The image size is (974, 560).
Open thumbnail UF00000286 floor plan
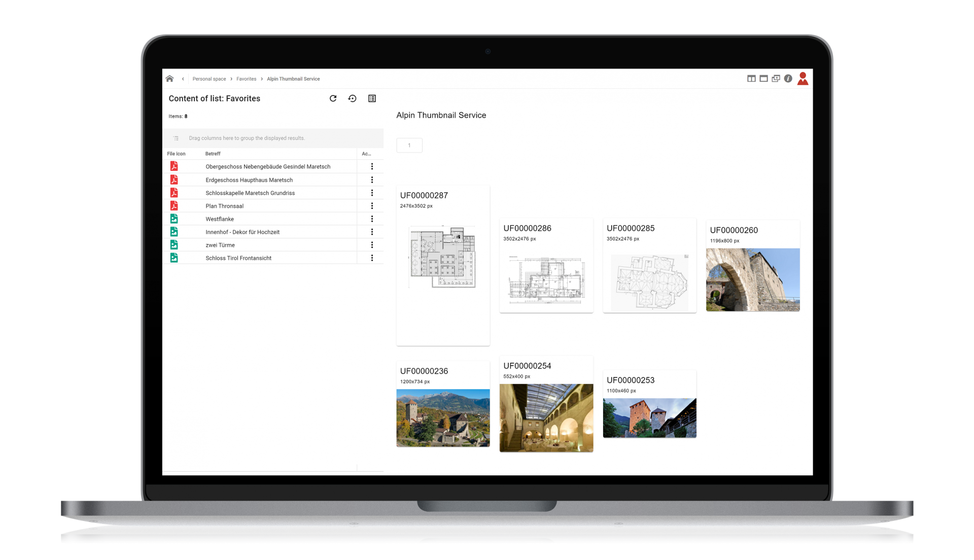[546, 266]
